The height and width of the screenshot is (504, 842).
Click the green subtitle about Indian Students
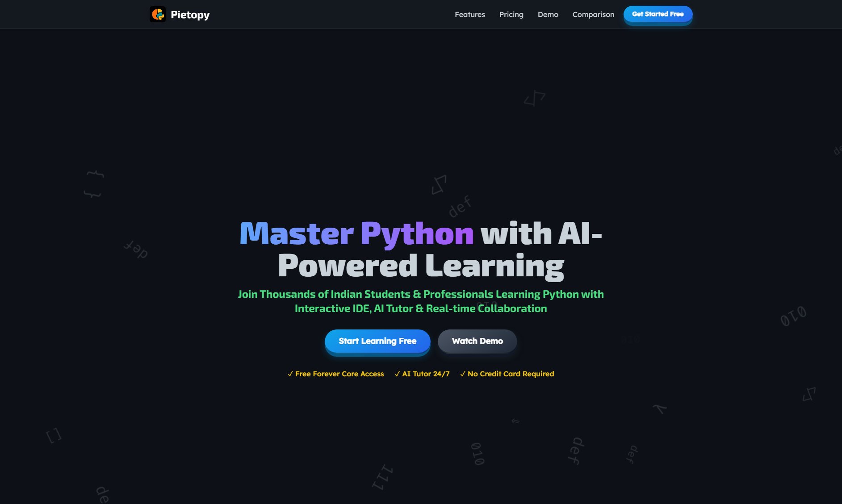[420, 301]
